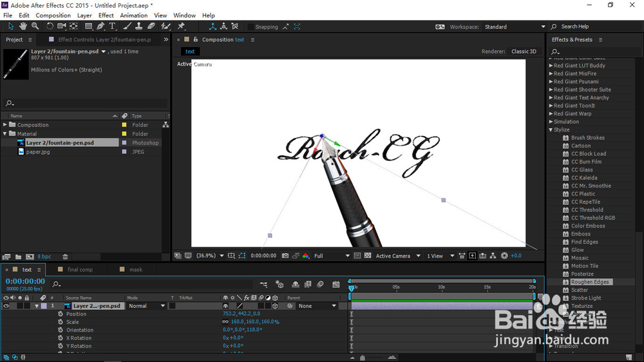Viewport: 644px width, 362px height.
Task: Enable the Snapping checkbox
Action: (x=250, y=26)
